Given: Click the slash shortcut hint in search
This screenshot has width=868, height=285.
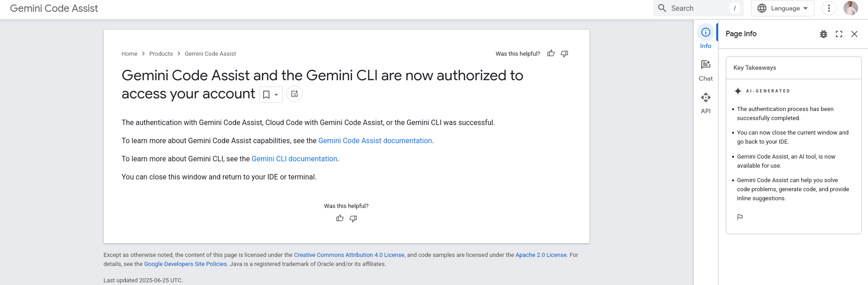Looking at the screenshot, I should click(734, 8).
